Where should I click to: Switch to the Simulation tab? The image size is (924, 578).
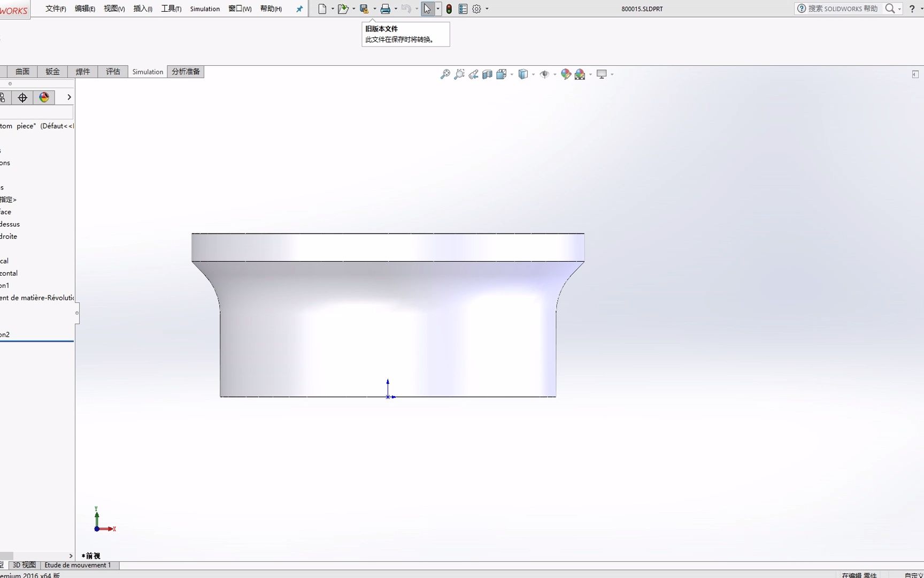[x=148, y=71]
